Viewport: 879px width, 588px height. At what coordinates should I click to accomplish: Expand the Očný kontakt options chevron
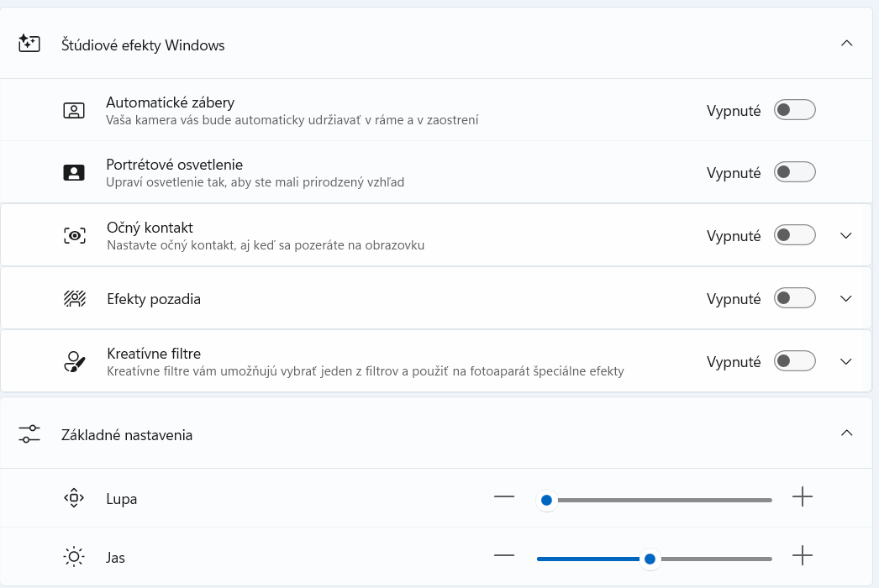[x=846, y=236]
